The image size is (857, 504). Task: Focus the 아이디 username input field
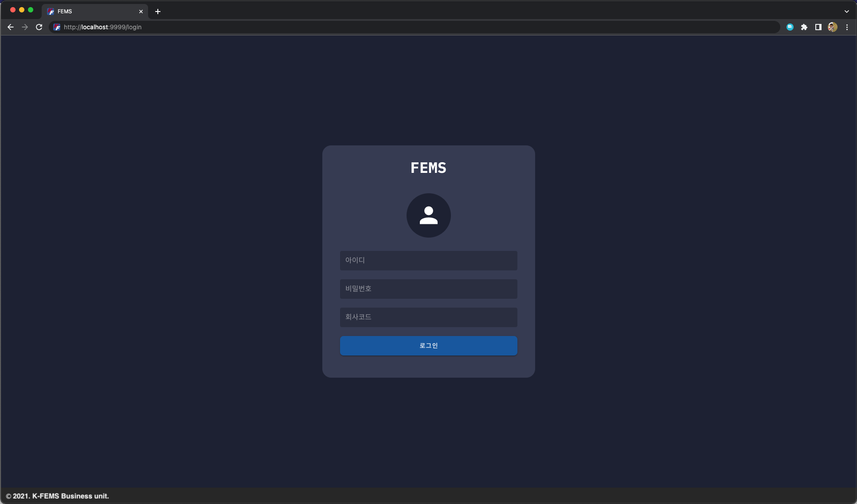click(428, 261)
